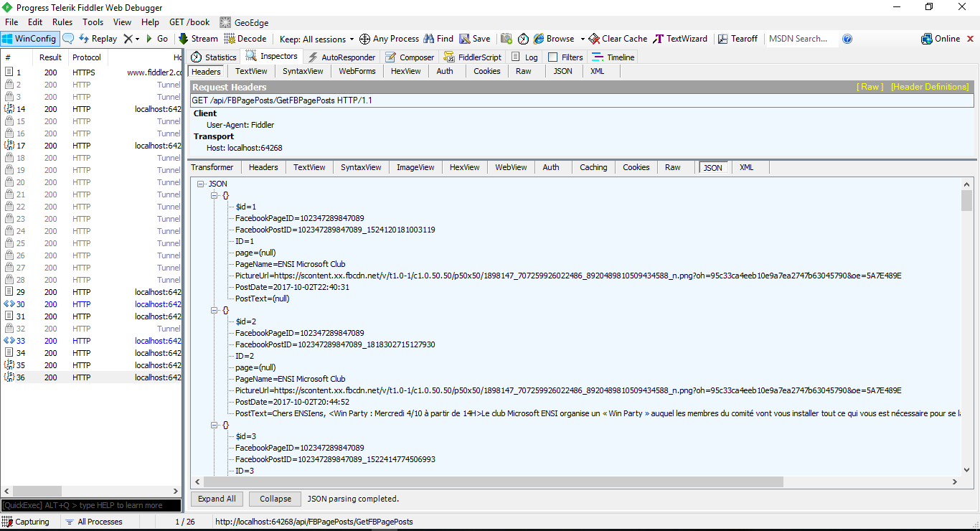Click the QuickExec command input box
The height and width of the screenshot is (531, 980).
click(x=91, y=505)
